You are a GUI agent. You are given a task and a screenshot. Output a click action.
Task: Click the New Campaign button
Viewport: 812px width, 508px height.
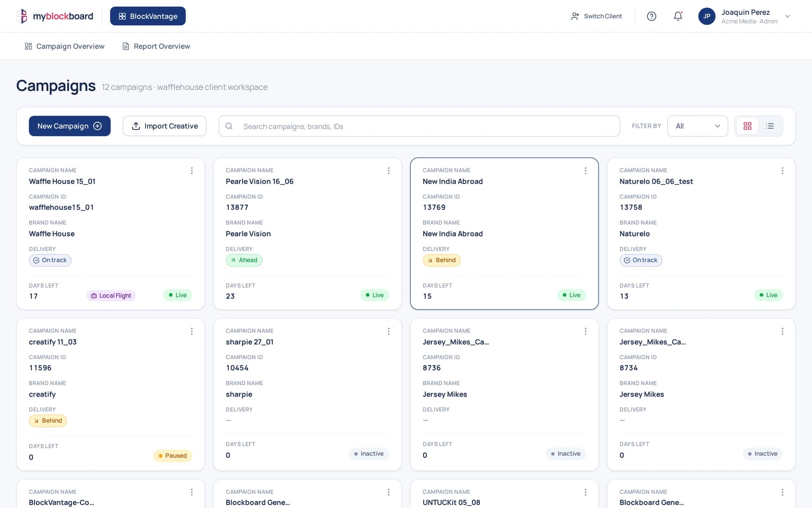click(70, 126)
